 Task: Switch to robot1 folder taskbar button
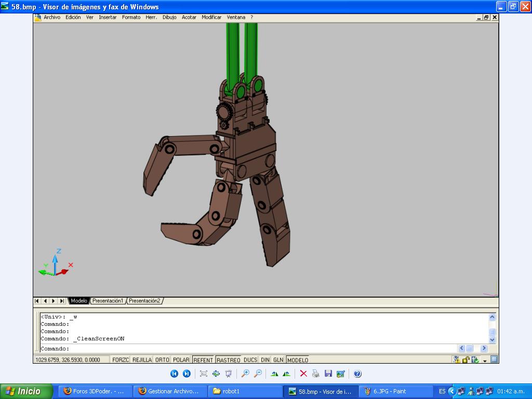click(244, 391)
